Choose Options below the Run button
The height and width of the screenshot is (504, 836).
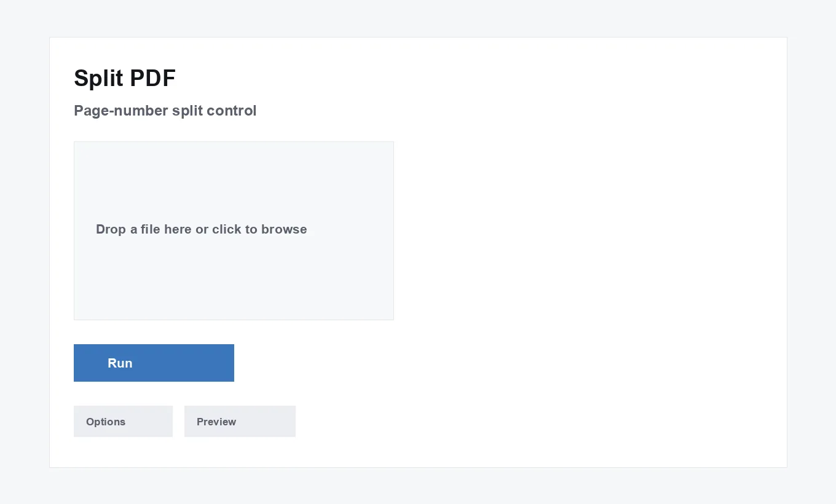(x=123, y=421)
